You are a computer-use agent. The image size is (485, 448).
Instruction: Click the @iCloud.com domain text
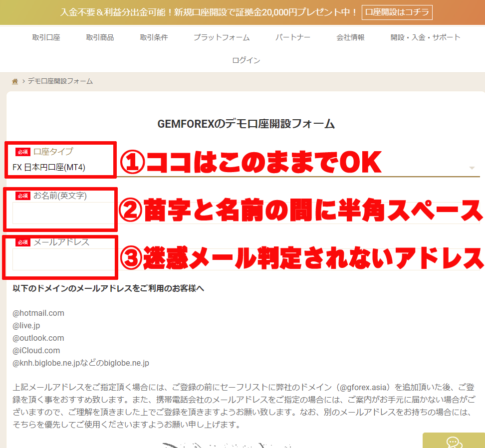coord(36,350)
